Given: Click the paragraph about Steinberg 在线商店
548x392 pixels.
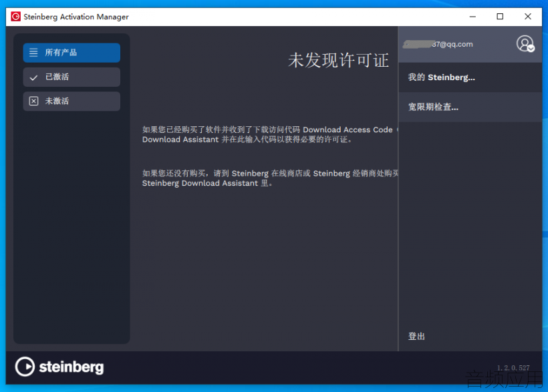Looking at the screenshot, I should (270, 178).
